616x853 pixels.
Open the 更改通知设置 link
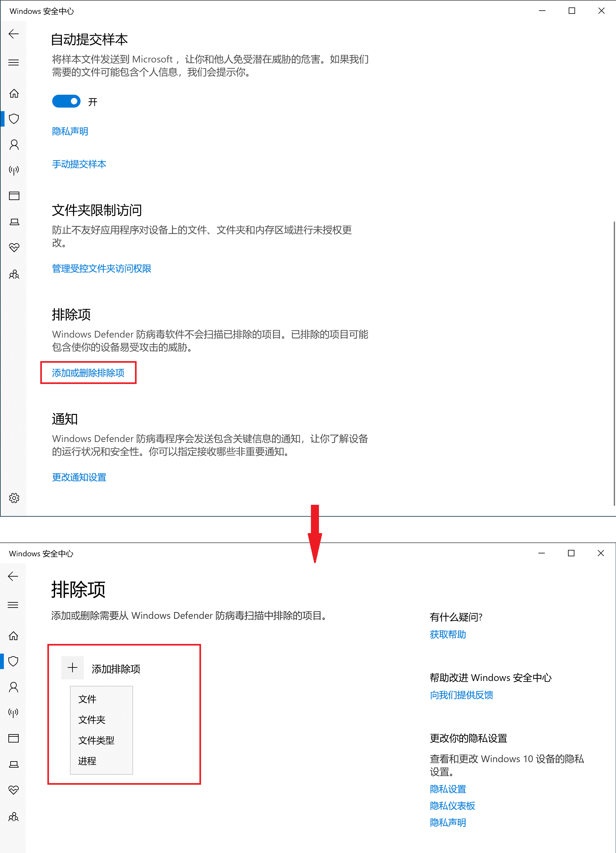click(x=79, y=477)
